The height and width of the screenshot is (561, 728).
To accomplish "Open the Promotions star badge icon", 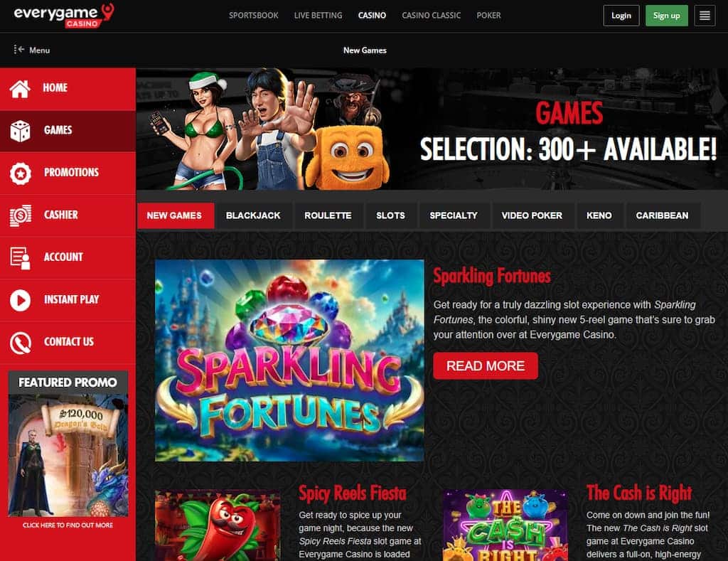I will (21, 173).
